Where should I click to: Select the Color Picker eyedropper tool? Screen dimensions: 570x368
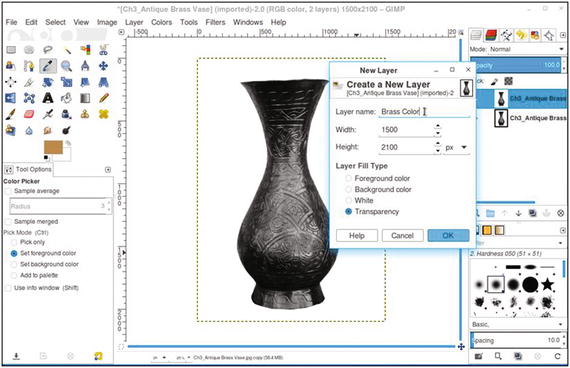48,66
